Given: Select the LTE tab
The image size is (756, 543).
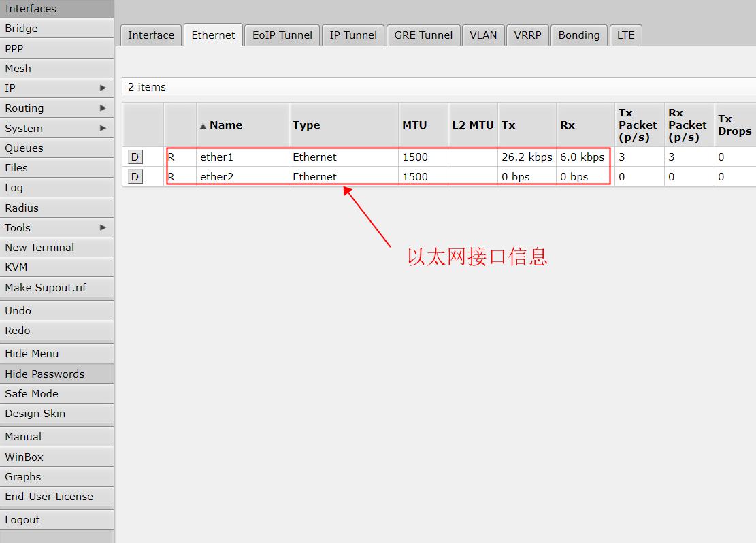Looking at the screenshot, I should click(x=625, y=35).
